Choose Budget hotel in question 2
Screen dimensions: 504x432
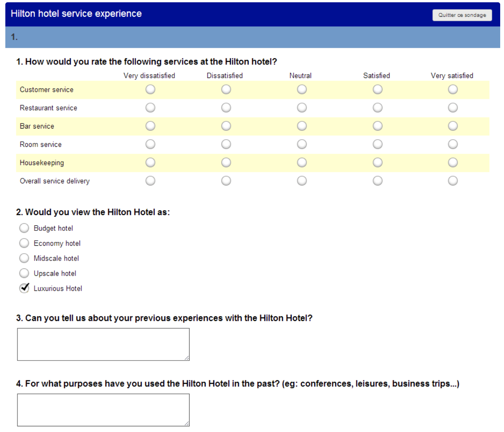(x=24, y=228)
